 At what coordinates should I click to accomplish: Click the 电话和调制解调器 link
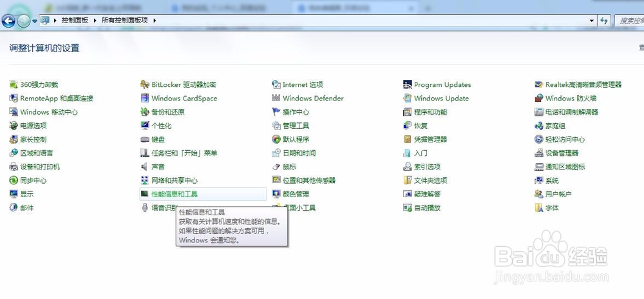[572, 111]
